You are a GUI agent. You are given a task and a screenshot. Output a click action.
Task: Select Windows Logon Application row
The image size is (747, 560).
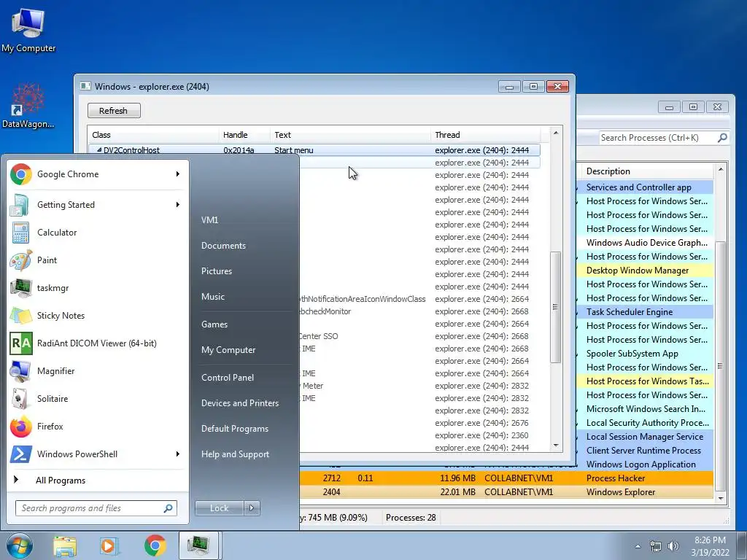click(x=645, y=464)
